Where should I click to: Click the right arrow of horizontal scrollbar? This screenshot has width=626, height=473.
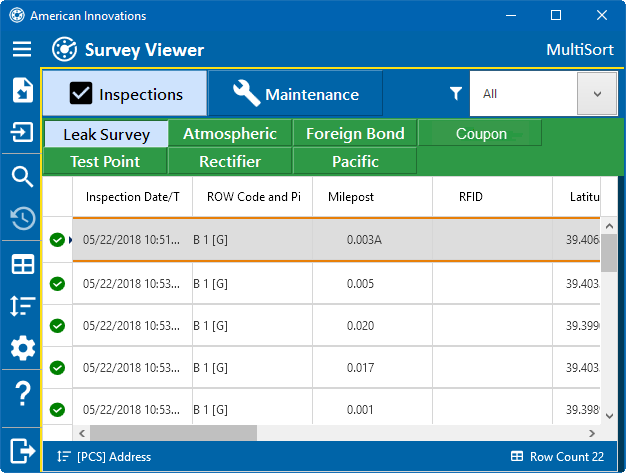click(x=592, y=433)
